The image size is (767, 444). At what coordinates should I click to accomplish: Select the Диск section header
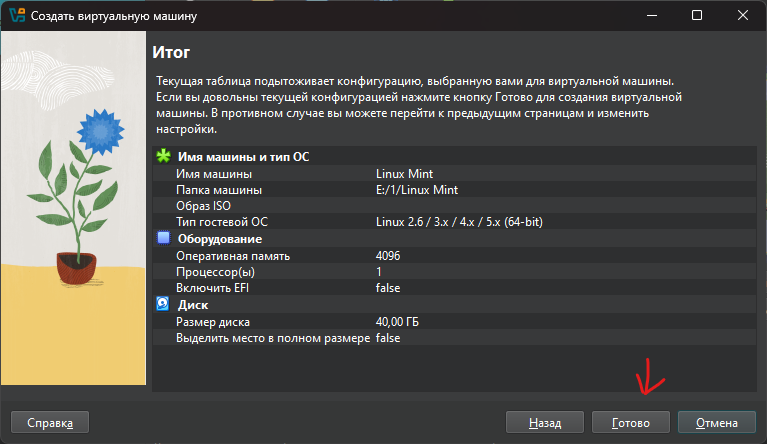click(193, 305)
